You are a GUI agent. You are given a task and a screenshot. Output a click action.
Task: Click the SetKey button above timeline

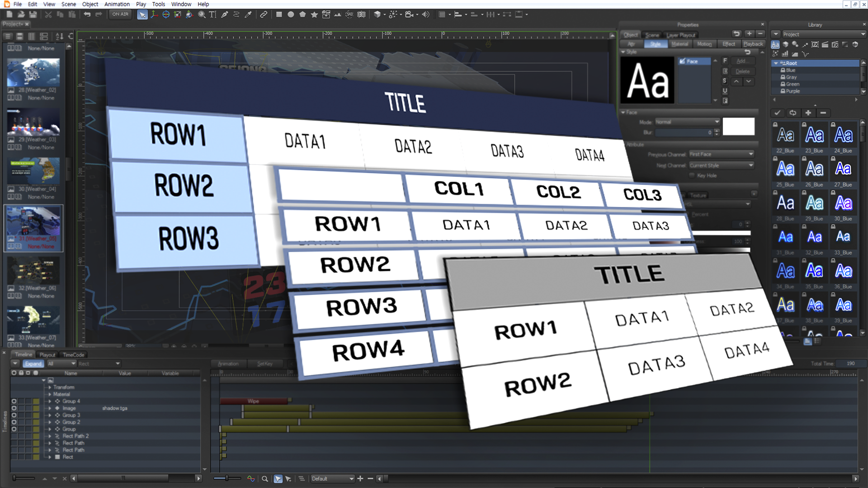(265, 364)
